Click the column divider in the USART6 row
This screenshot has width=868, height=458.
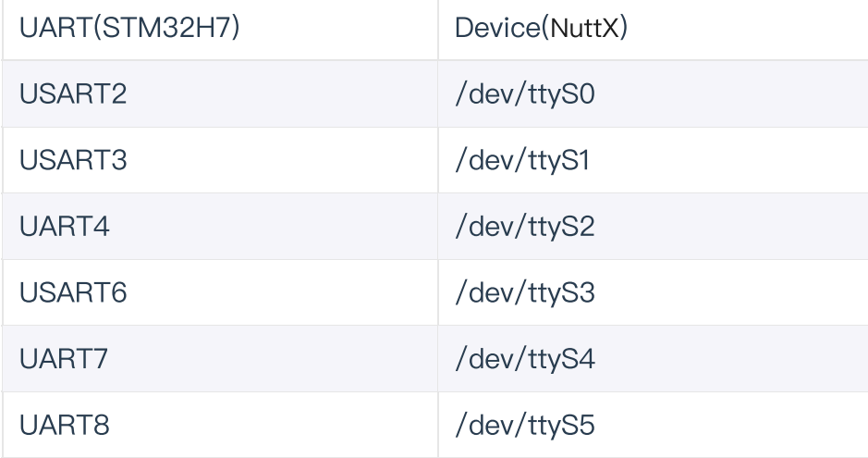click(x=438, y=292)
